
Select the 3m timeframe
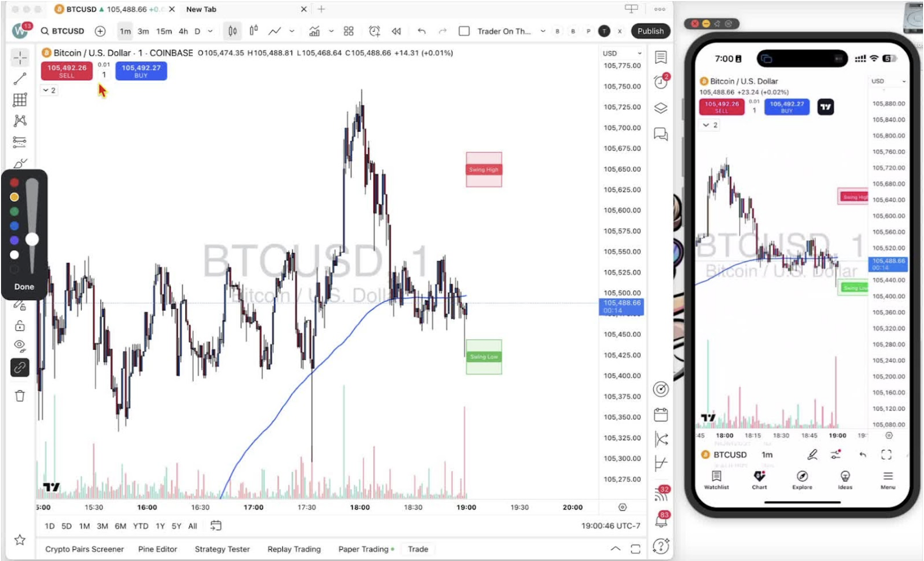pos(143,31)
